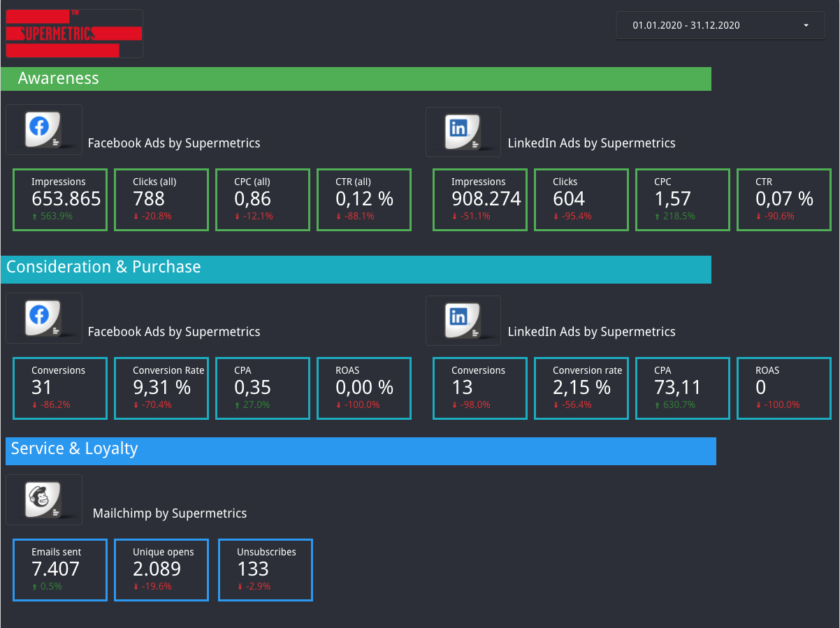This screenshot has height=628, width=840.
Task: Select the Consideration & Purchase section header
Action: (356, 269)
